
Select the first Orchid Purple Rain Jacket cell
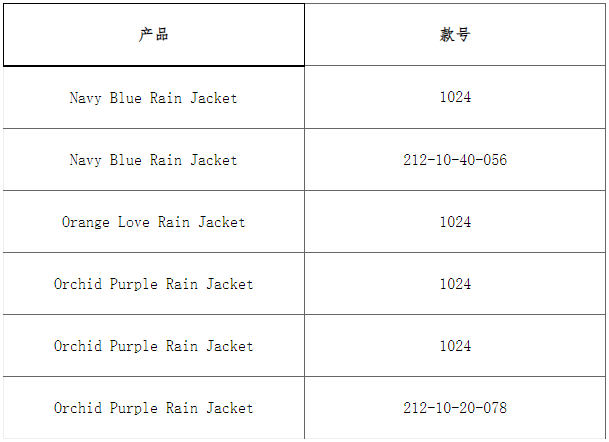pyautogui.click(x=154, y=284)
